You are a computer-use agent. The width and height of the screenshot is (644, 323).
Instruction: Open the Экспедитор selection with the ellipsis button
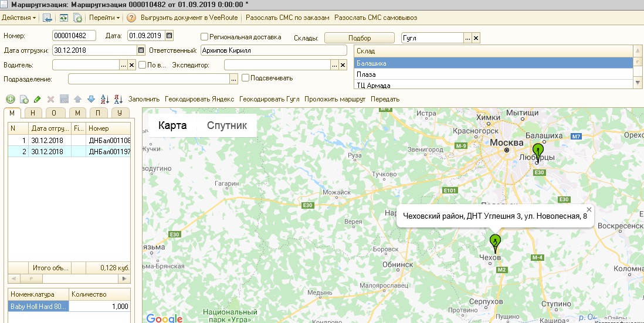click(335, 65)
